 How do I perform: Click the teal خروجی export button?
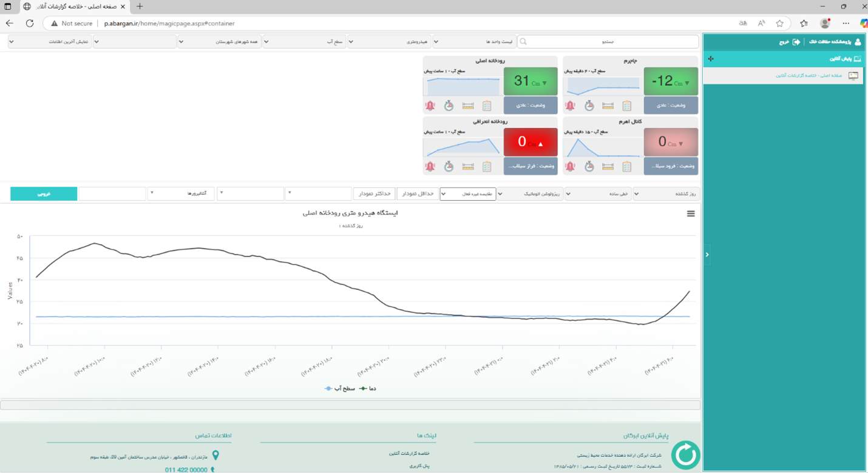click(44, 193)
